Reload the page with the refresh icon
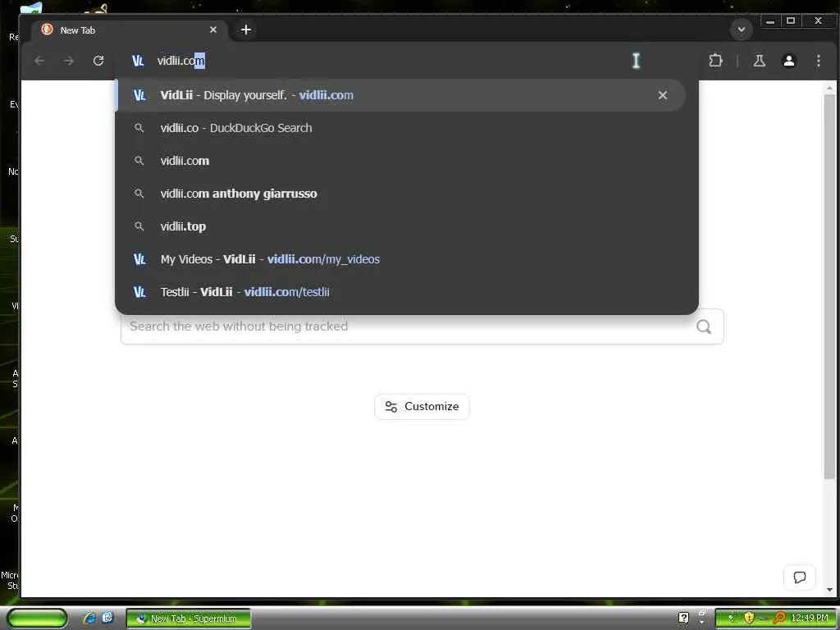 point(98,61)
